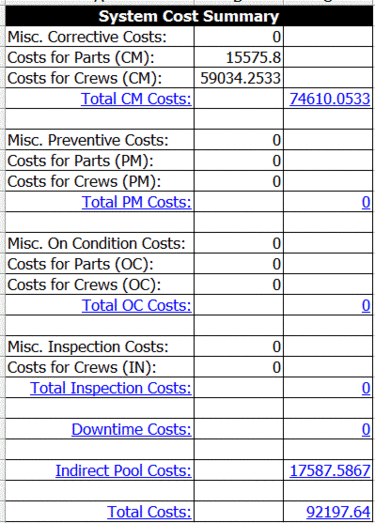Select the Costs for Parts (CM) label cell
Screen dimensions: 375x523
(x=100, y=57)
